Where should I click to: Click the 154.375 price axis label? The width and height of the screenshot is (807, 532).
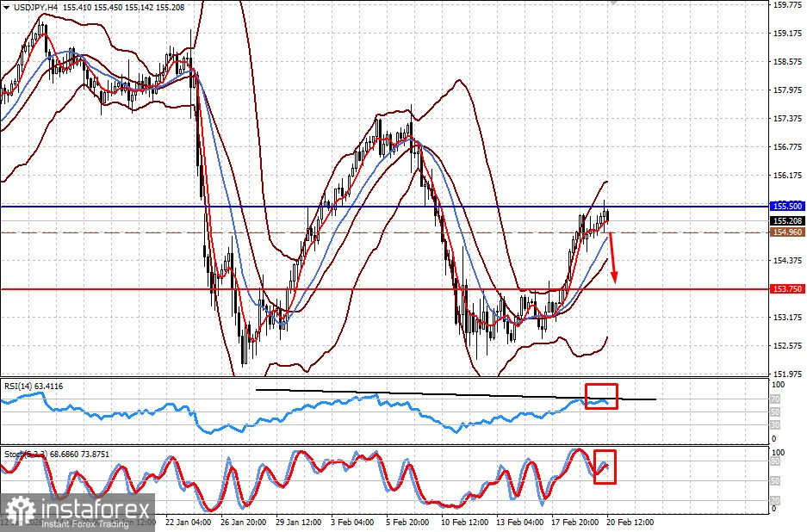[x=788, y=261]
